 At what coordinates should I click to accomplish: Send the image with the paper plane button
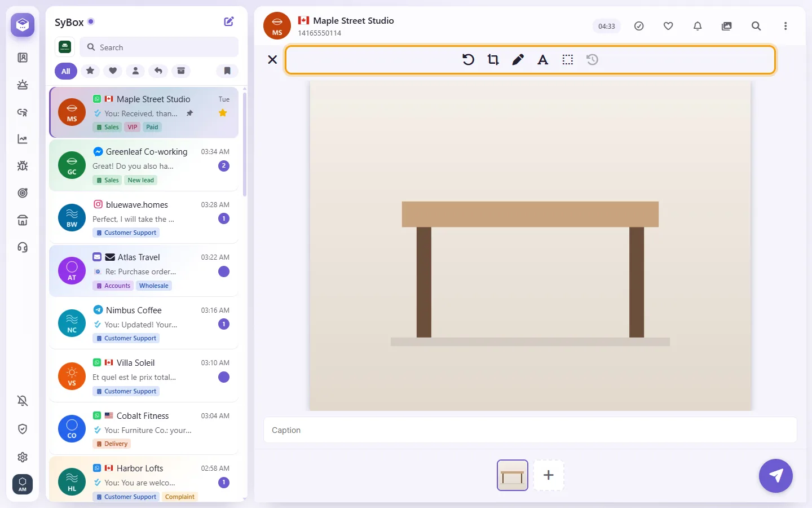coord(776,476)
